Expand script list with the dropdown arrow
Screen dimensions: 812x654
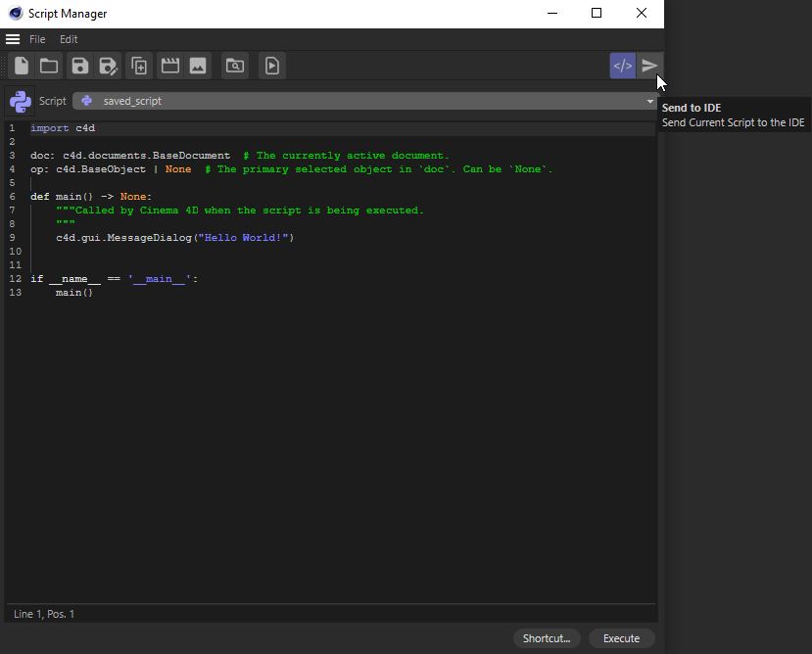[x=649, y=101]
